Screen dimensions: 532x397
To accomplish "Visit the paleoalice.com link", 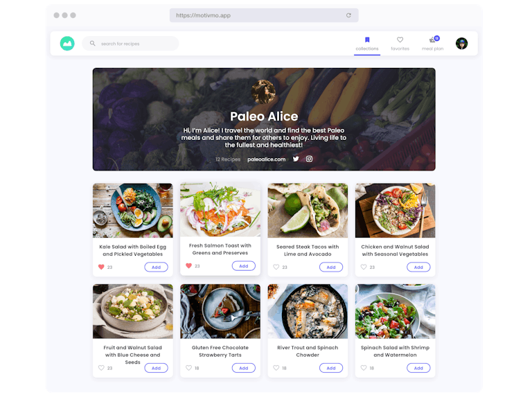I will [x=266, y=159].
